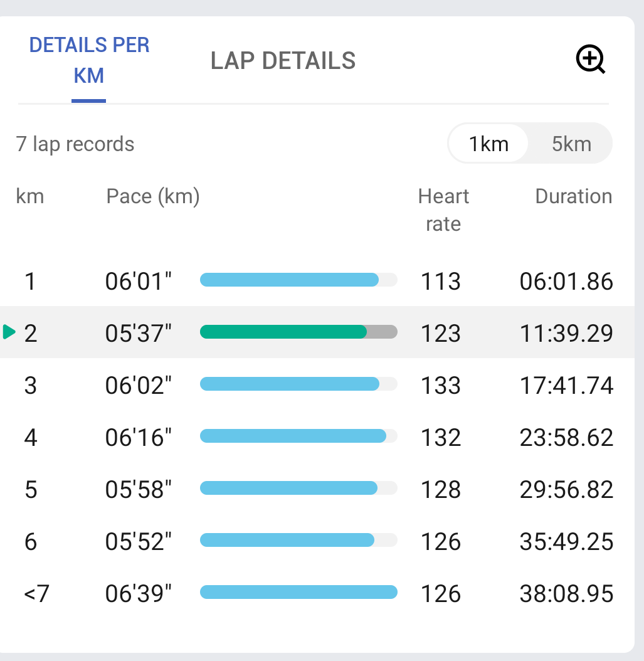Click the 'km' column header

click(30, 196)
